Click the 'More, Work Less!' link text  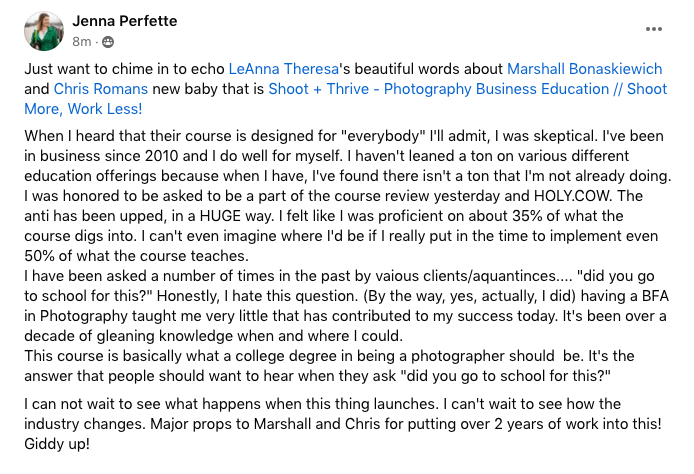coord(83,109)
